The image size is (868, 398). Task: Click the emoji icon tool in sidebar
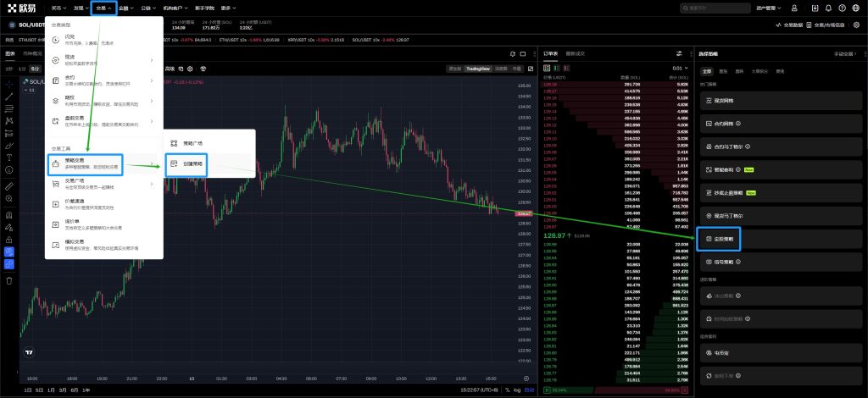pos(8,169)
